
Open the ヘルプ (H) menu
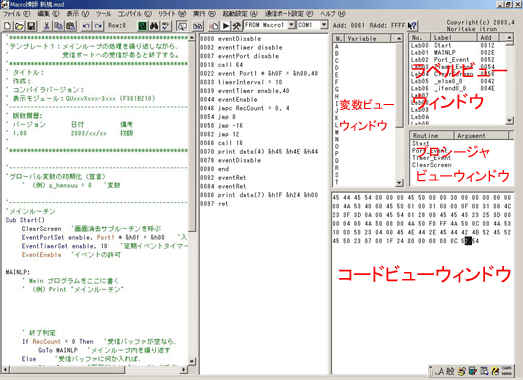[x=333, y=14]
